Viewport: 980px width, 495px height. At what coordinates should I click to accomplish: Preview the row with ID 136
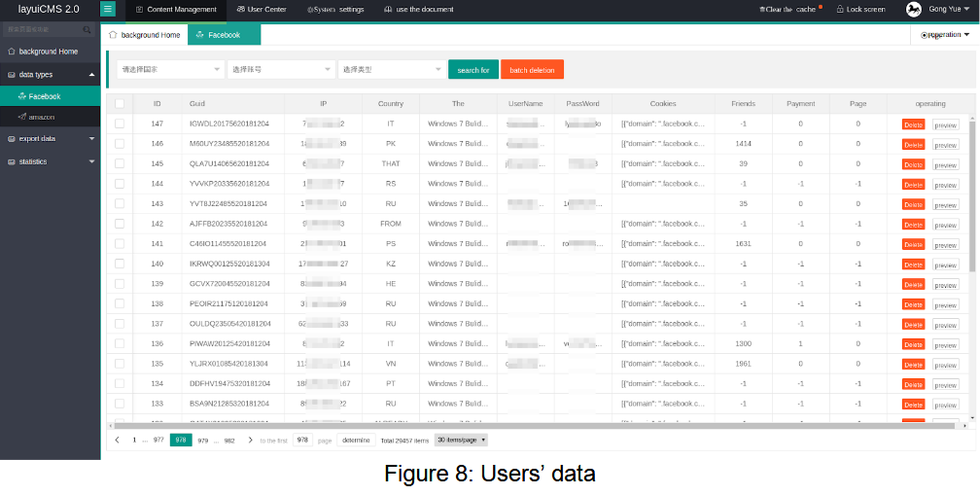point(946,345)
